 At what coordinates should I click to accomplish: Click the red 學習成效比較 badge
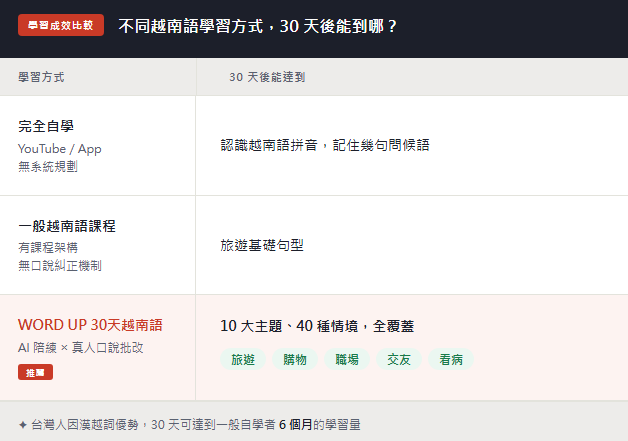pyautogui.click(x=61, y=25)
